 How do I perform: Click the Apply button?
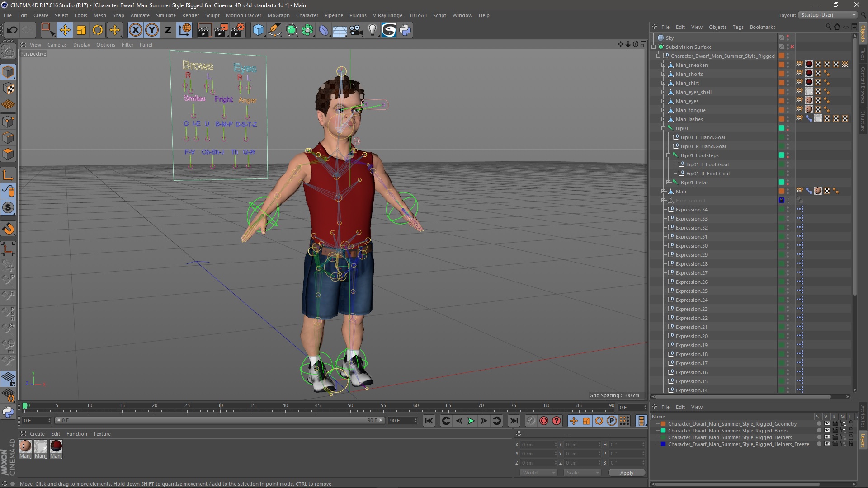pyautogui.click(x=627, y=473)
